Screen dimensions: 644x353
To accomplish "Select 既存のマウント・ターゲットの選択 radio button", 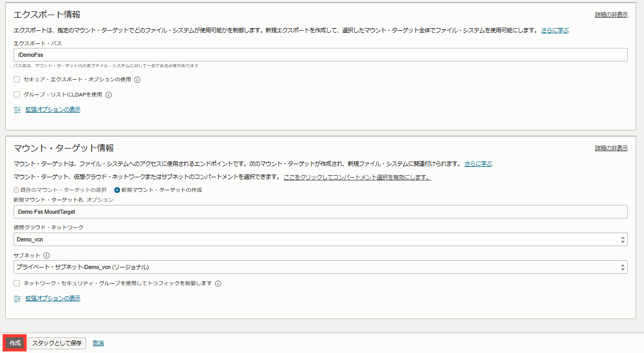I will point(16,190).
